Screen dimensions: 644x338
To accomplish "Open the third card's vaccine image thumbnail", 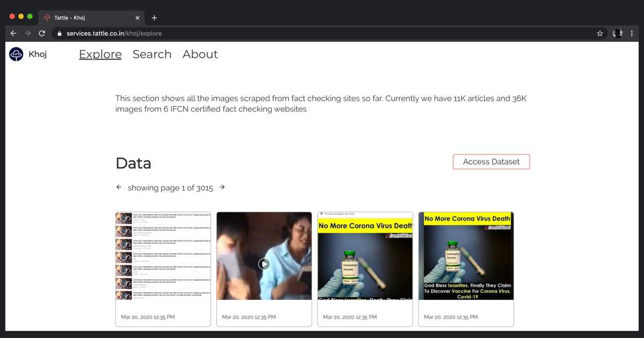I will (365, 255).
